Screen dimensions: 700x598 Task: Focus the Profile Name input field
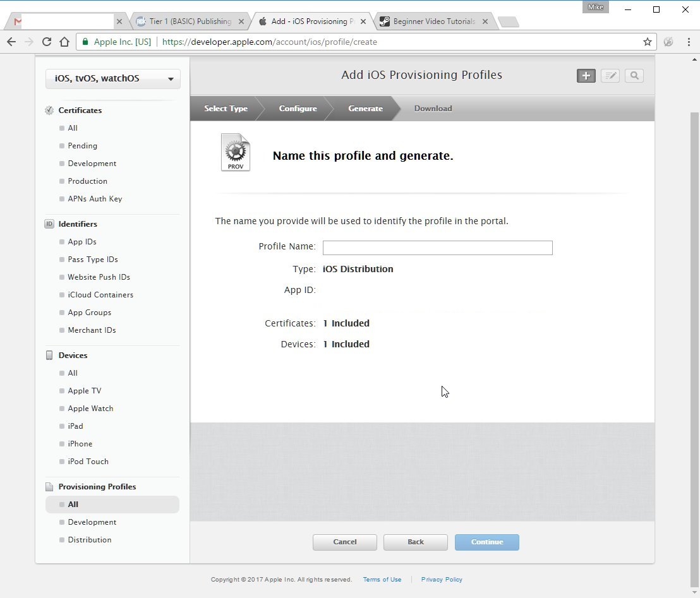click(x=437, y=248)
